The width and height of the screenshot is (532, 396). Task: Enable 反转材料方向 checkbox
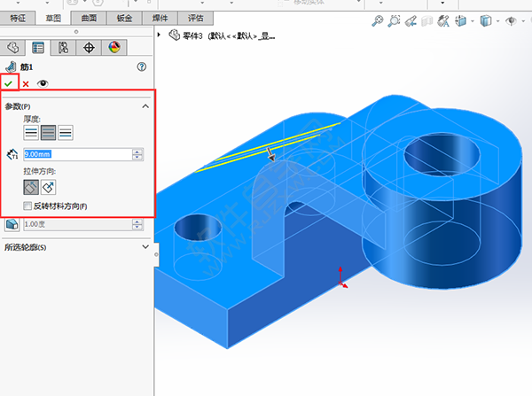click(27, 206)
